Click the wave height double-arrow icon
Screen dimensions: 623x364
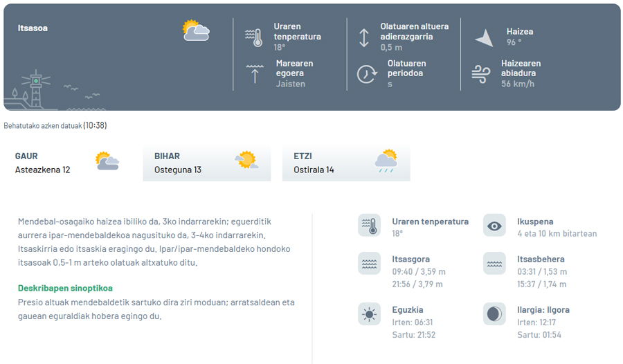coord(364,37)
